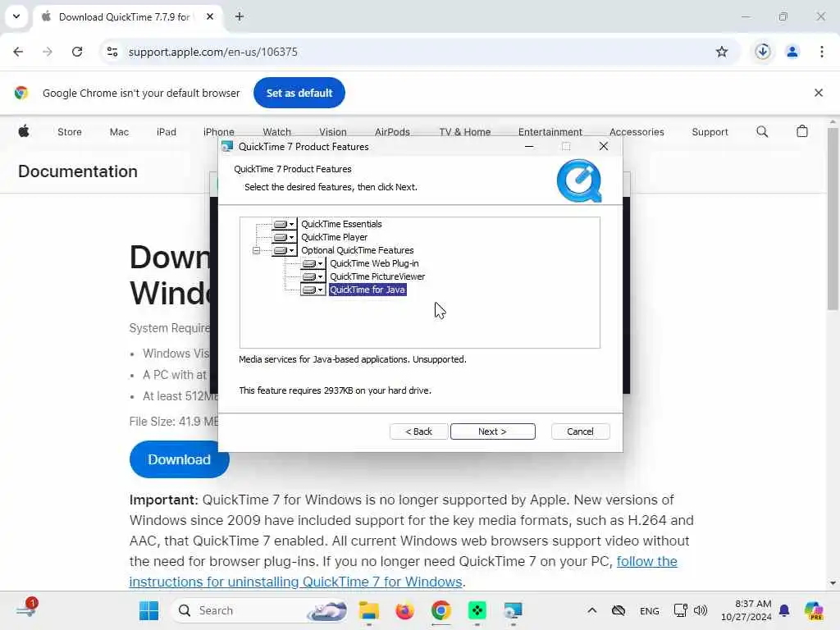Set Chrome as default browser
The width and height of the screenshot is (840, 630).
point(299,93)
